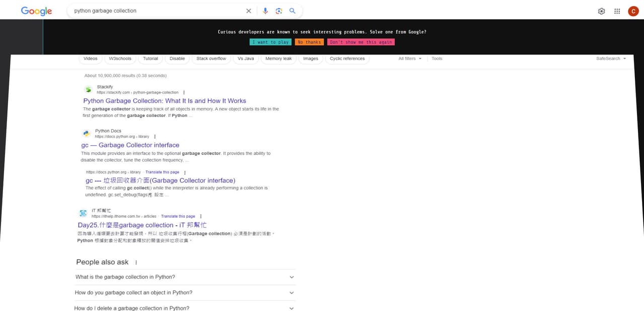
Task: Open the Tools menu
Action: tap(436, 58)
